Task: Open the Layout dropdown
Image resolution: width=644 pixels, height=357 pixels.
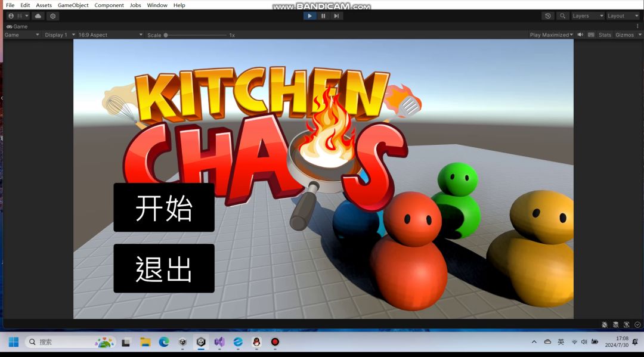Action: [623, 16]
